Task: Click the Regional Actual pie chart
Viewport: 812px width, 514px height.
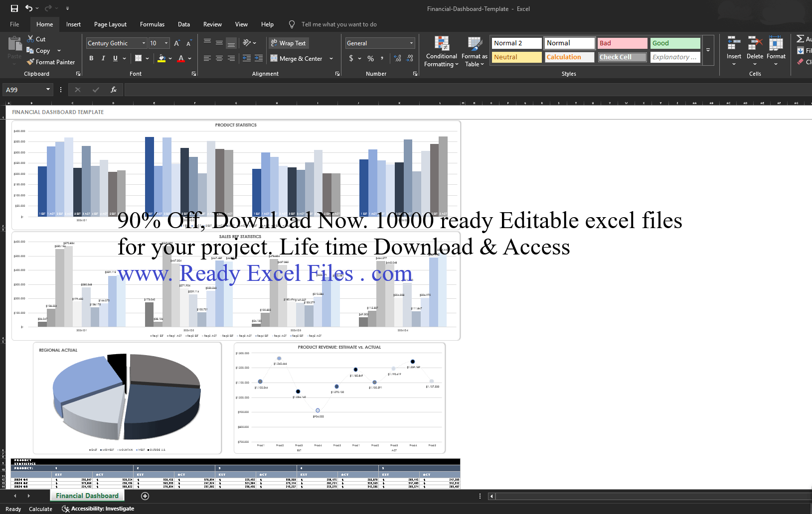Action: pyautogui.click(x=127, y=397)
